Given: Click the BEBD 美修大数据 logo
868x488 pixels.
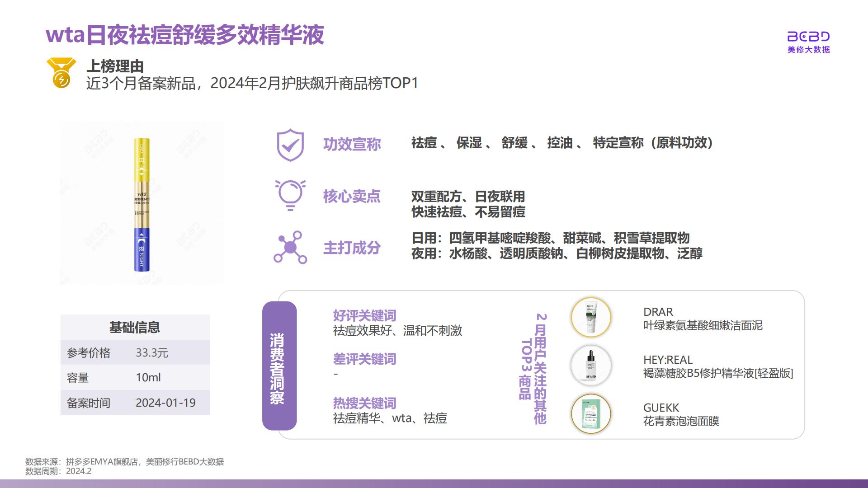Looking at the screenshot, I should [808, 42].
